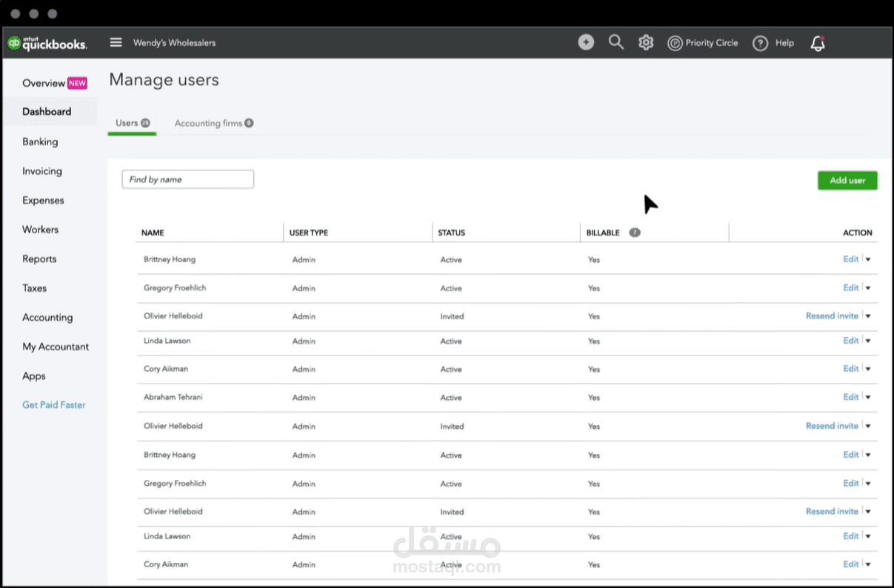Open the settings gear icon
The image size is (894, 588).
(x=646, y=43)
